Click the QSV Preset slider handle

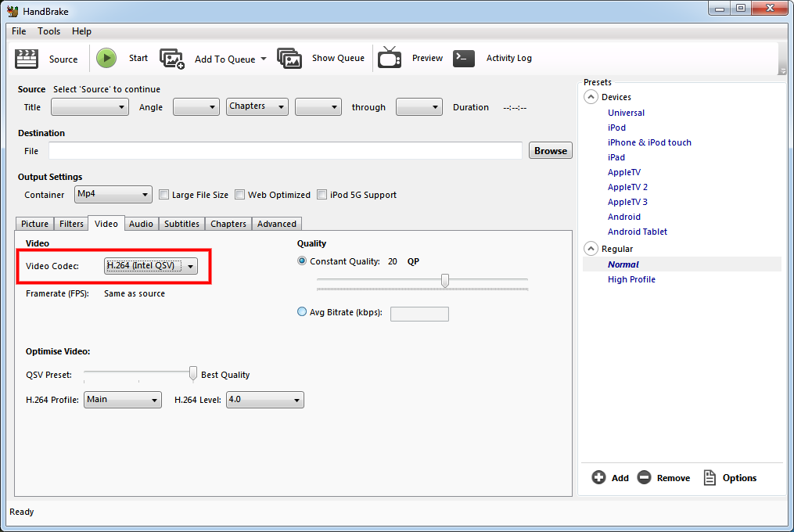click(x=193, y=373)
